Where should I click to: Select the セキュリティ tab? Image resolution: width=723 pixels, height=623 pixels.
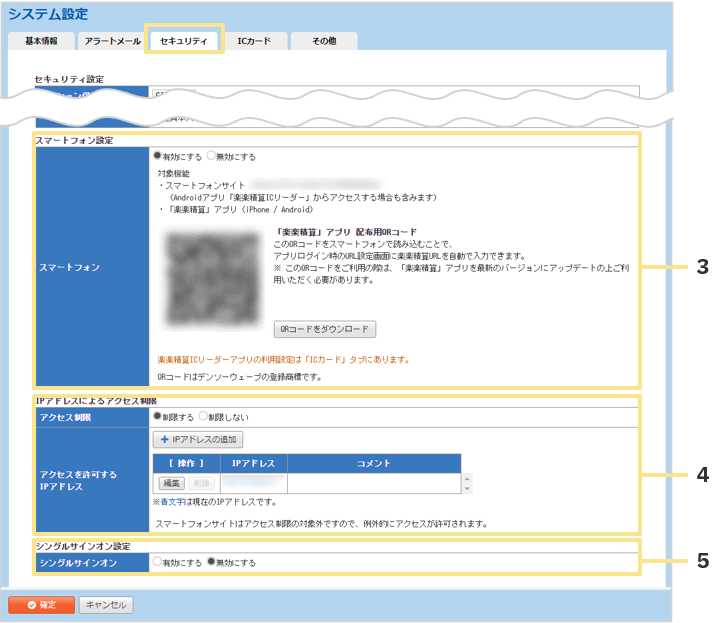[x=184, y=41]
